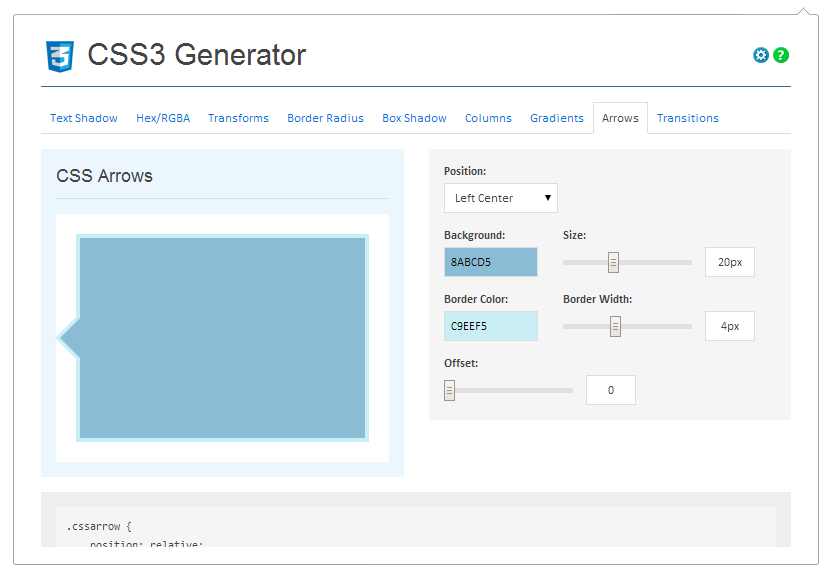Click the Border Width slider handle
The image size is (832, 580).
tap(613, 325)
